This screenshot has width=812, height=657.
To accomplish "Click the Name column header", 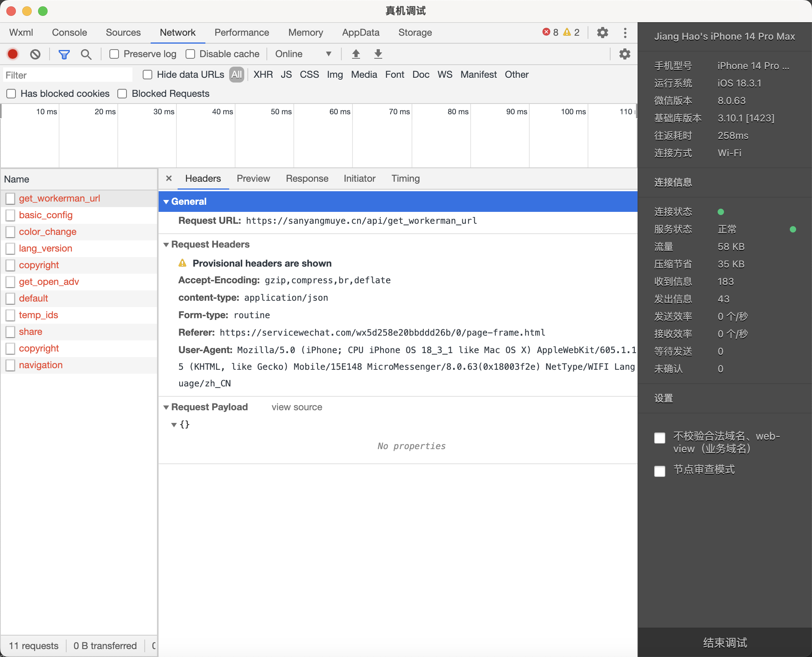I will click(x=79, y=179).
